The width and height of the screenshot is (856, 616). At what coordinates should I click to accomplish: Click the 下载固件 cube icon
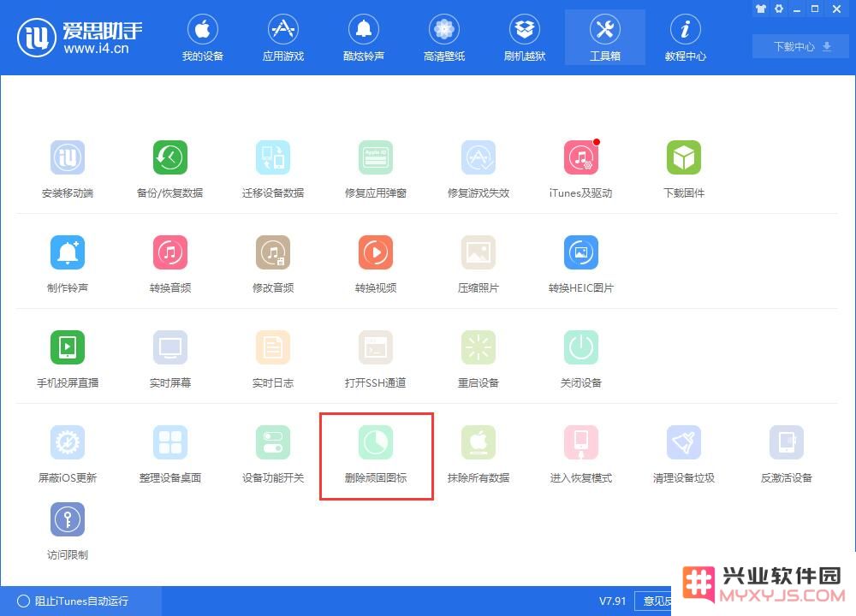pyautogui.click(x=683, y=157)
